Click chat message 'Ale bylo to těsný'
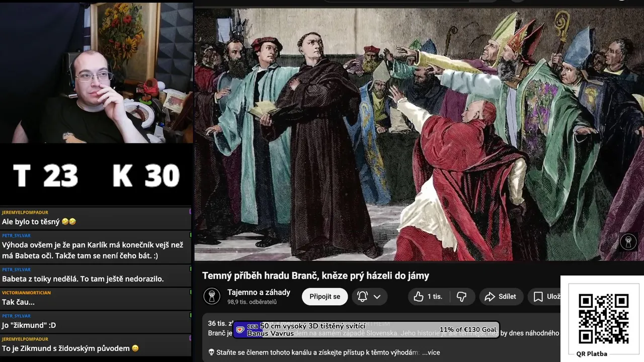This screenshot has width=644, height=362. click(x=39, y=221)
